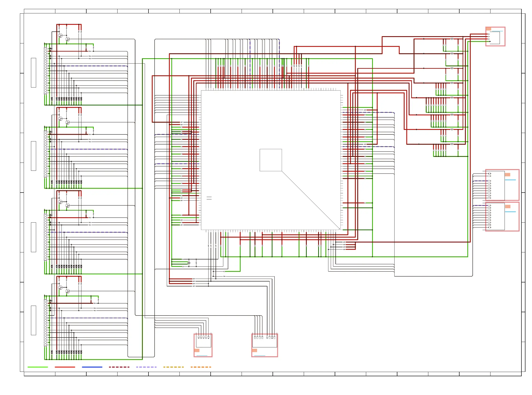Select the dashed gold legend line

[174, 367]
